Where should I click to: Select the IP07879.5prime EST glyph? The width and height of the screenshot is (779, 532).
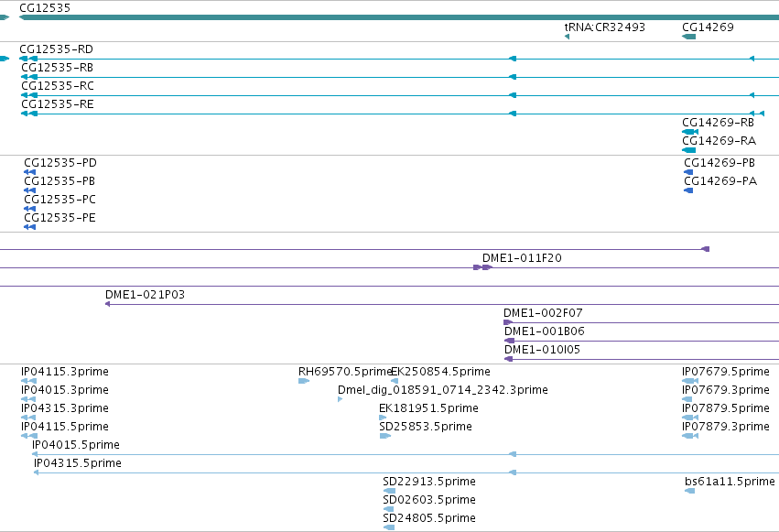coord(690,418)
